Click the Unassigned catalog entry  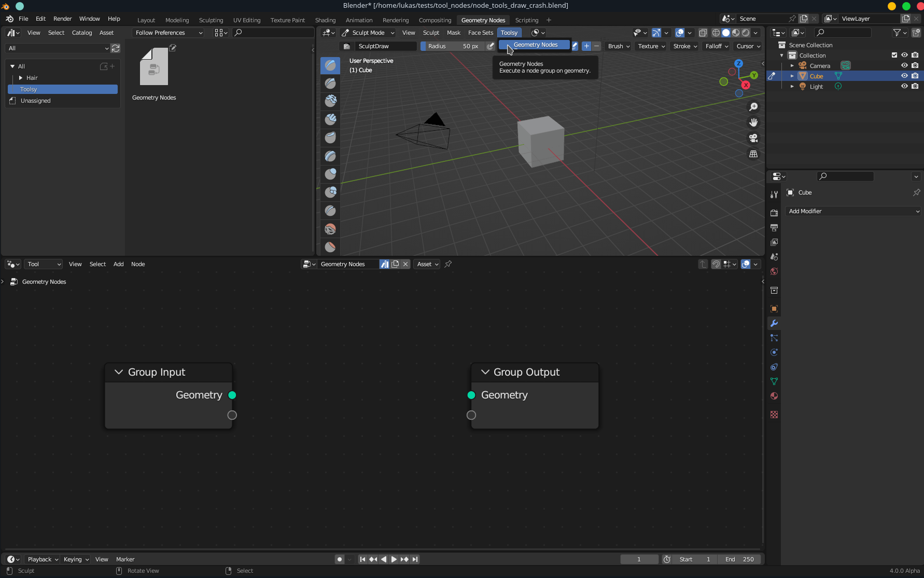tap(36, 101)
